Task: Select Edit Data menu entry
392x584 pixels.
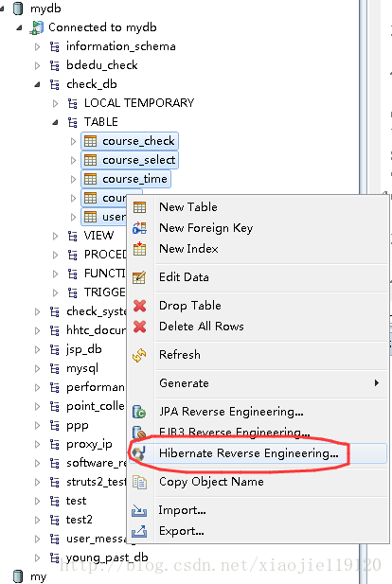Action: point(258,277)
